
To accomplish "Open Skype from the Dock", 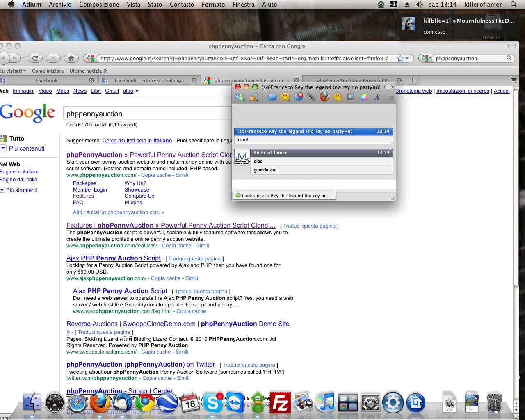I will (x=212, y=402).
